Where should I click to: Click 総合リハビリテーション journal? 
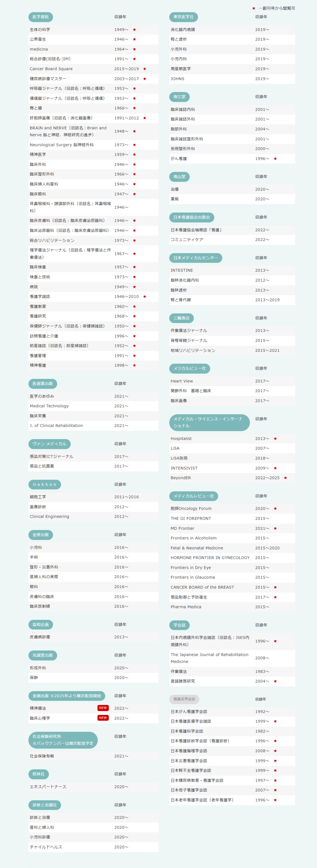52,240
